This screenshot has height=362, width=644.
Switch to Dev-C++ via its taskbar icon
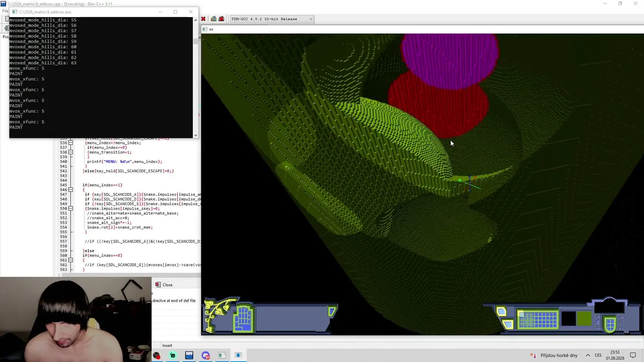pos(189,355)
